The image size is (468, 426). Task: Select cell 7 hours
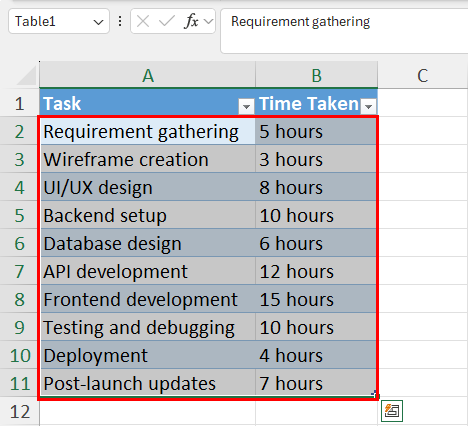pos(316,383)
